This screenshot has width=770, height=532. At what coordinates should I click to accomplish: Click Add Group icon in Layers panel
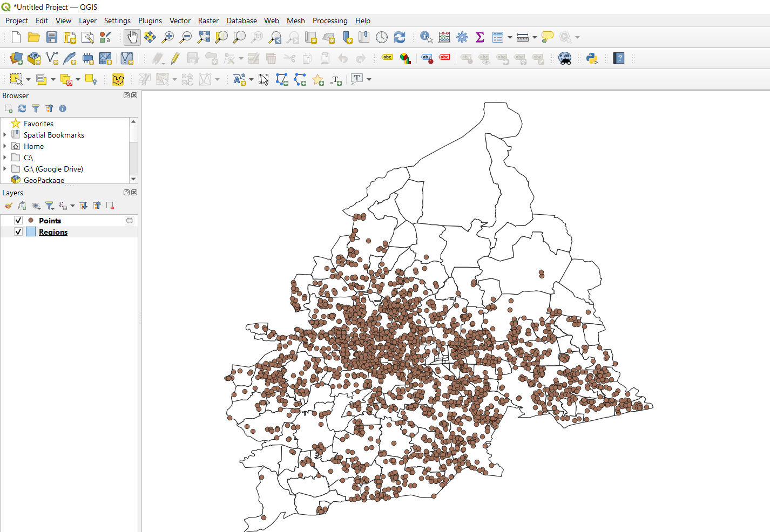click(22, 206)
